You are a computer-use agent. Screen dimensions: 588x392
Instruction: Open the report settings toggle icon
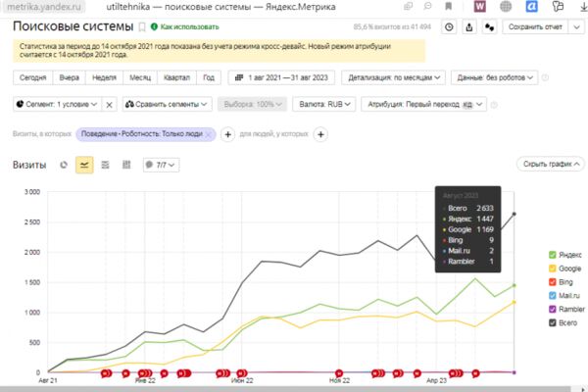pos(489,27)
